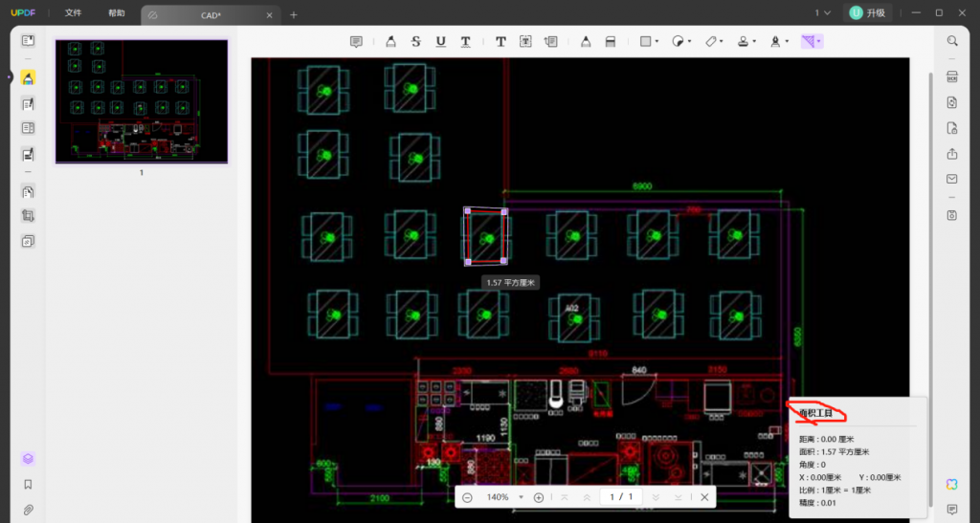The height and width of the screenshot is (523, 980).
Task: Select the text box tool
Action: [x=525, y=42]
